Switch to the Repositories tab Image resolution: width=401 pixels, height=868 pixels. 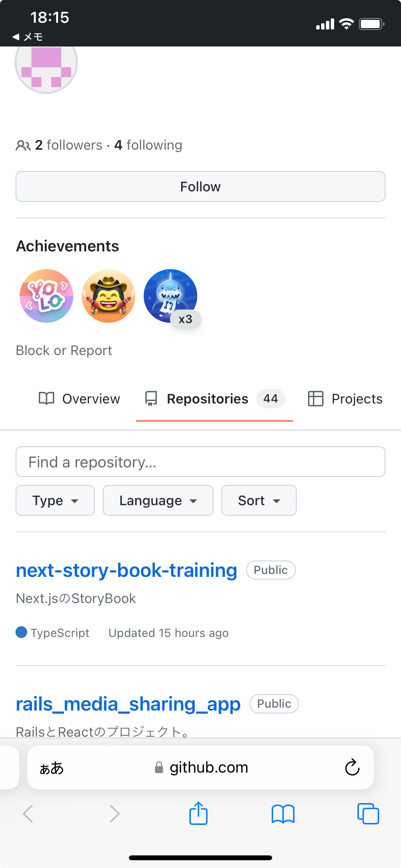tap(207, 398)
